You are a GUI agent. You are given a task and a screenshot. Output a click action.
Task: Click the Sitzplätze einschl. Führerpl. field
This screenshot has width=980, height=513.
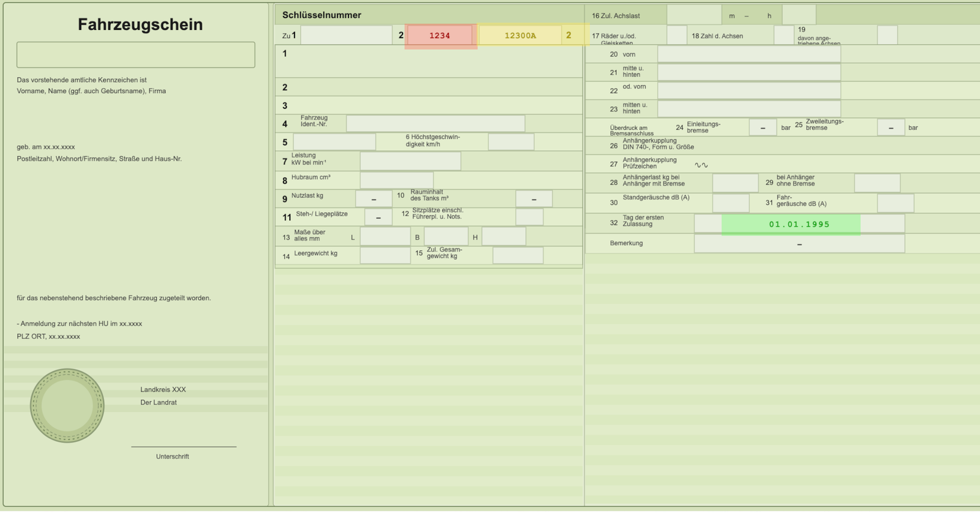[529, 217]
